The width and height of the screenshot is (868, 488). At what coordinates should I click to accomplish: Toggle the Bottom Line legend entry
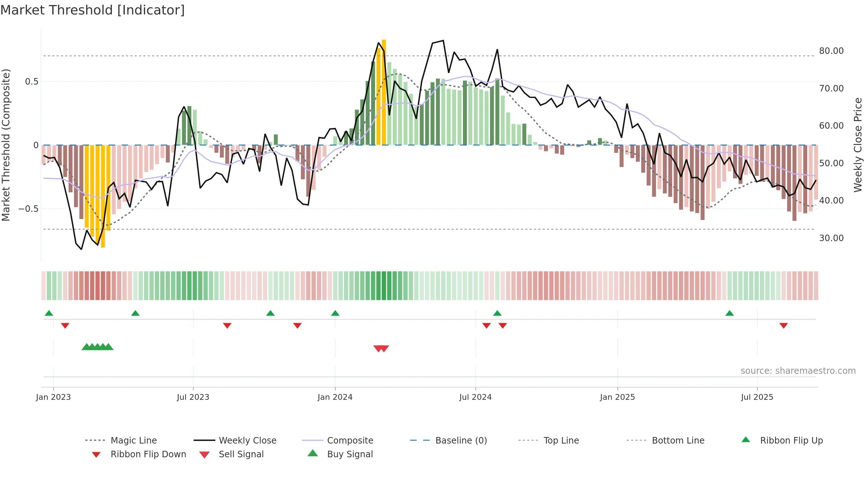point(665,440)
